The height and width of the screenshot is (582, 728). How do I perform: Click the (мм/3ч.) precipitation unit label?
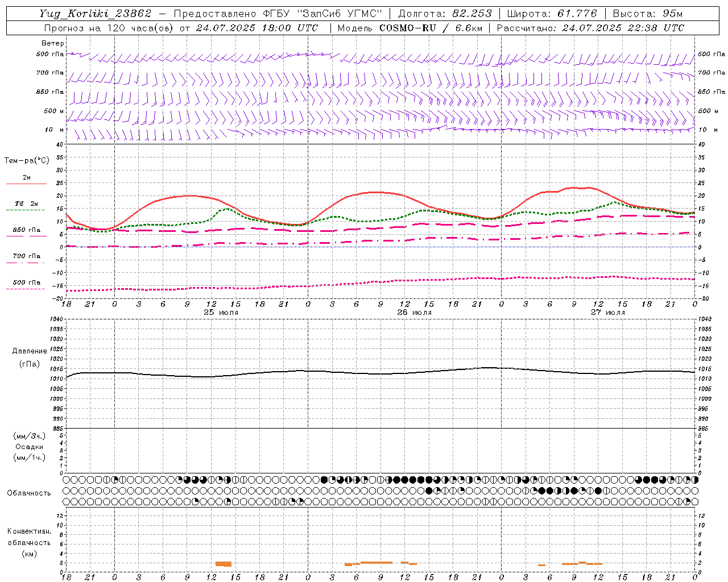[x=30, y=436]
